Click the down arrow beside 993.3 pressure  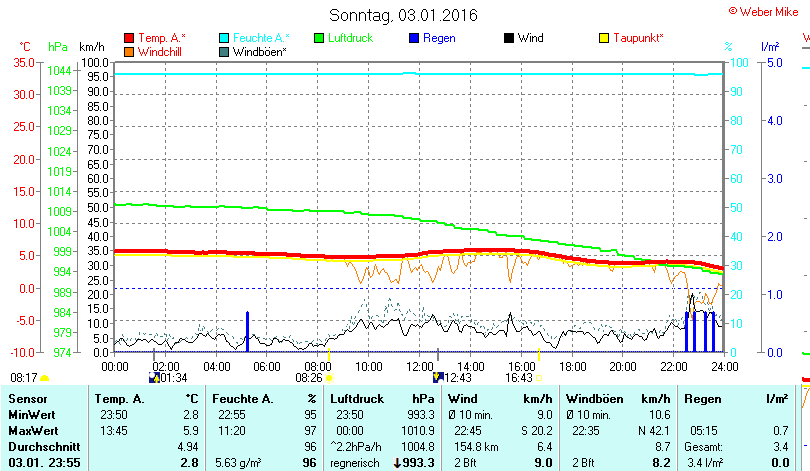pyautogui.click(x=397, y=462)
